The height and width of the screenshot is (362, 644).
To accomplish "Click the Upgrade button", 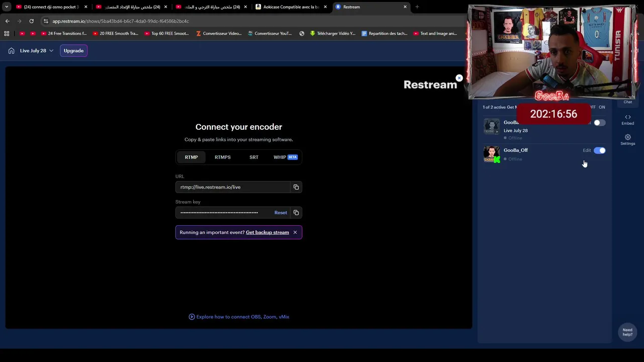I will click(73, 51).
